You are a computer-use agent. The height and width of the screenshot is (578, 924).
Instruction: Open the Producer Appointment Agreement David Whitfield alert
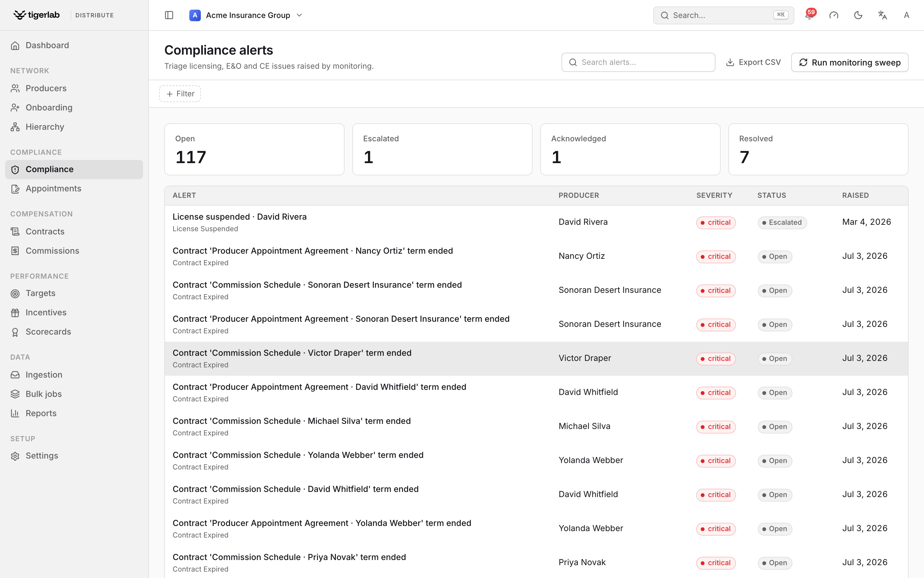pyautogui.click(x=536, y=393)
